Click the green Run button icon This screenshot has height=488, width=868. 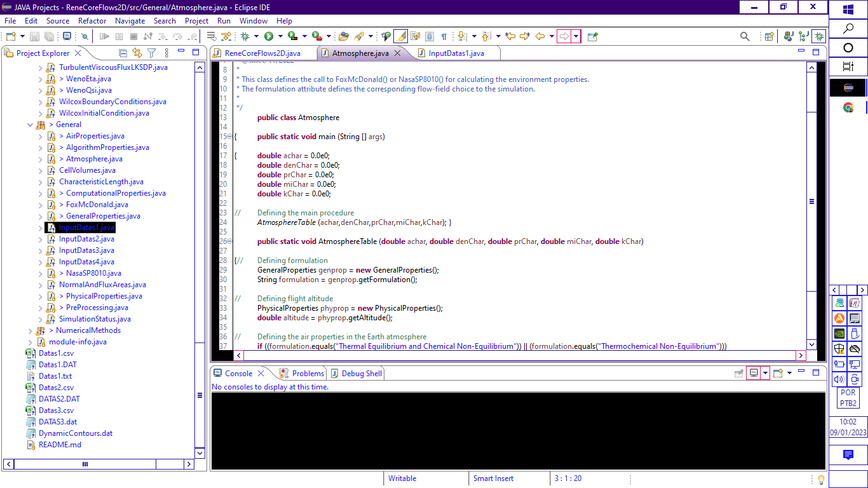click(x=269, y=36)
